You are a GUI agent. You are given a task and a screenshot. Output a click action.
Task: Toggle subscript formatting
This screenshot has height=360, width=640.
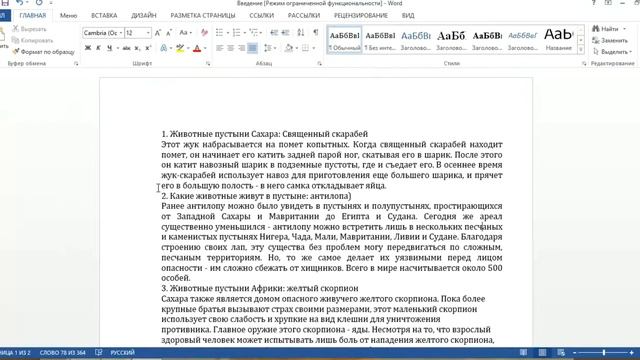(137, 48)
